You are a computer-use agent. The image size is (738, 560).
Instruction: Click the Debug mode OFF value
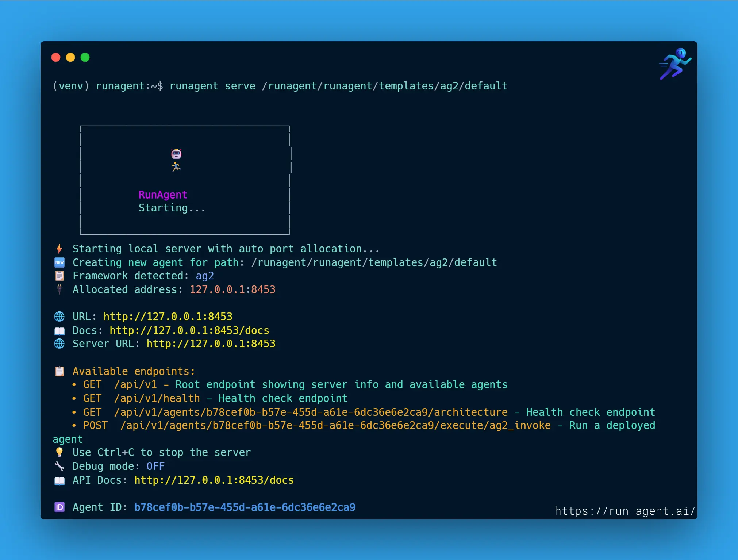pyautogui.click(x=155, y=466)
